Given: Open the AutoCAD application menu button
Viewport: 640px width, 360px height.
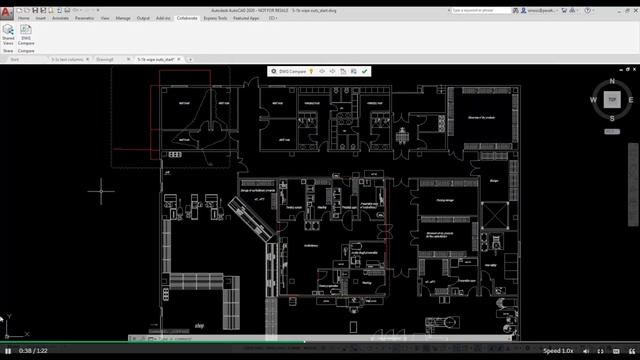Looking at the screenshot, I should 6,13.
